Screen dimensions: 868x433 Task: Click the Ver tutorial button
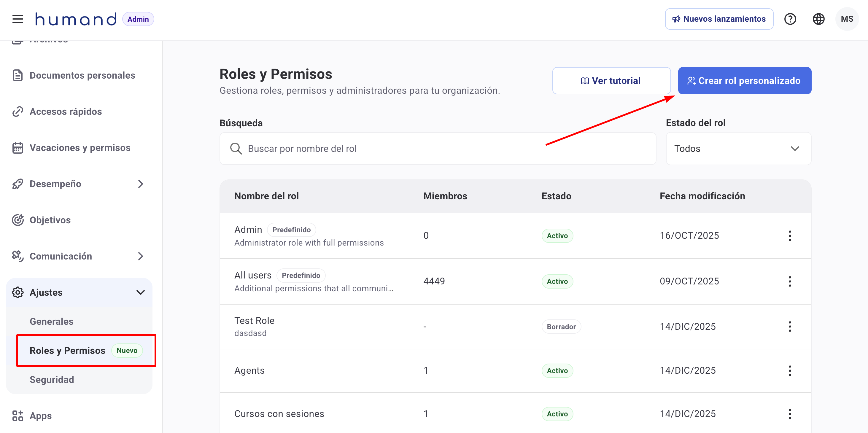tap(611, 81)
